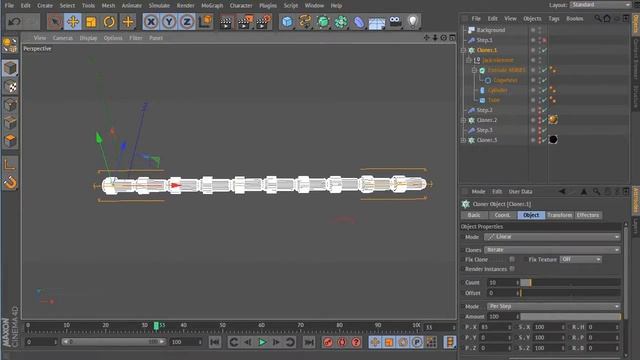
Task: Open the Linear Mode dropdown
Action: (552, 237)
